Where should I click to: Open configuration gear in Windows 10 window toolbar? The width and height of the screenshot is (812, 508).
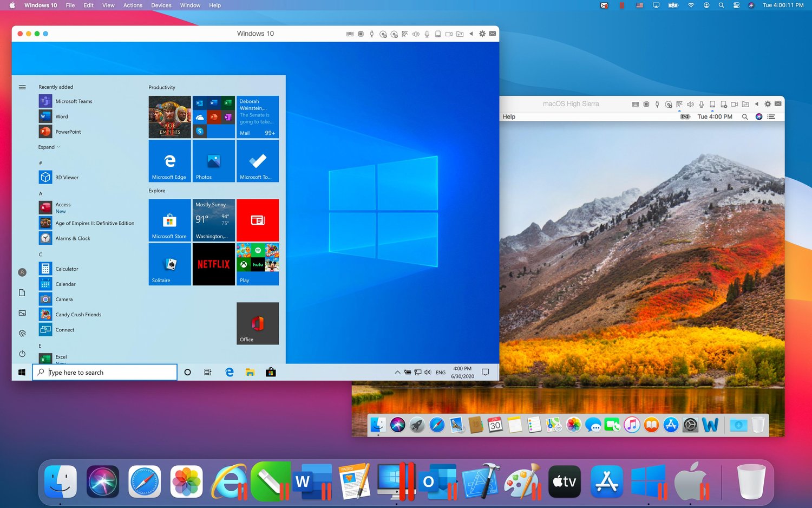tap(482, 34)
